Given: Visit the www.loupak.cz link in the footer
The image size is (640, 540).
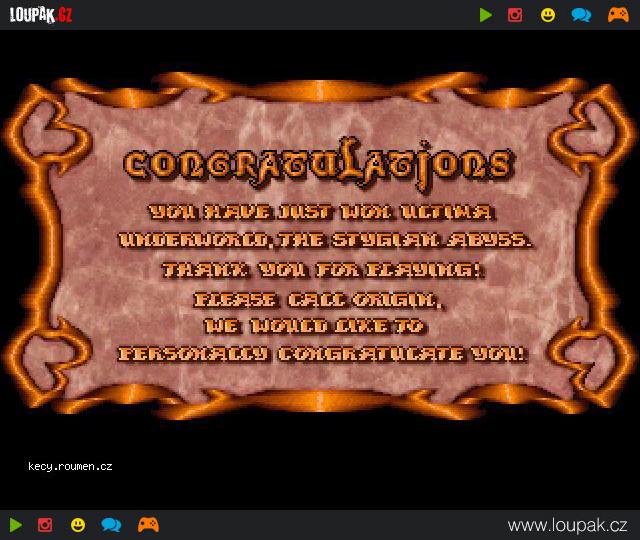Looking at the screenshot, I should pyautogui.click(x=567, y=525).
